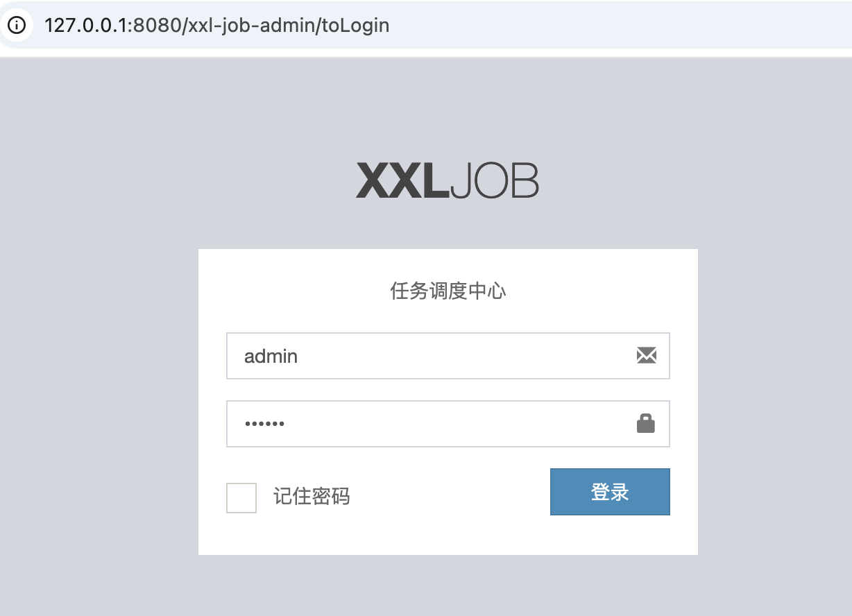Click the site information icon in address bar
This screenshot has width=852, height=616.
pyautogui.click(x=16, y=26)
